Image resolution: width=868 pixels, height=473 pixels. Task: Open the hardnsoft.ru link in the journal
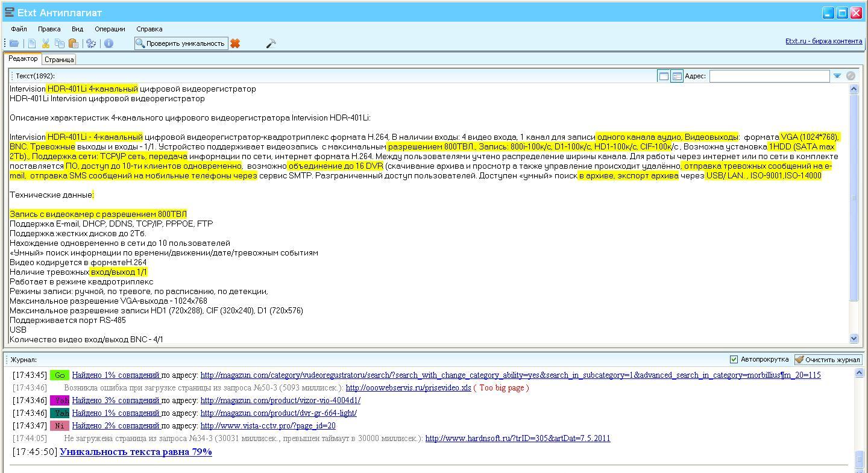tap(518, 439)
